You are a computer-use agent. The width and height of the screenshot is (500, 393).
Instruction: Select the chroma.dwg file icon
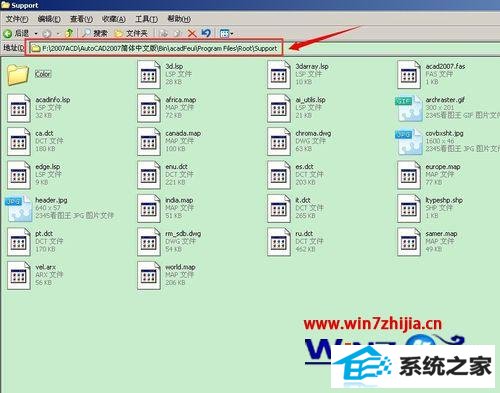pyautogui.click(x=279, y=142)
